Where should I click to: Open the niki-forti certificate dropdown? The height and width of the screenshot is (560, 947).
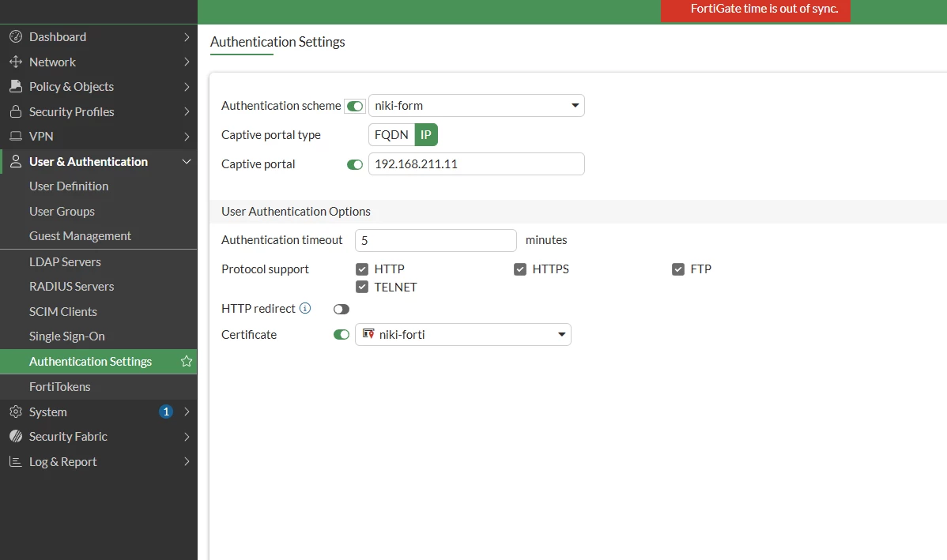pyautogui.click(x=463, y=334)
